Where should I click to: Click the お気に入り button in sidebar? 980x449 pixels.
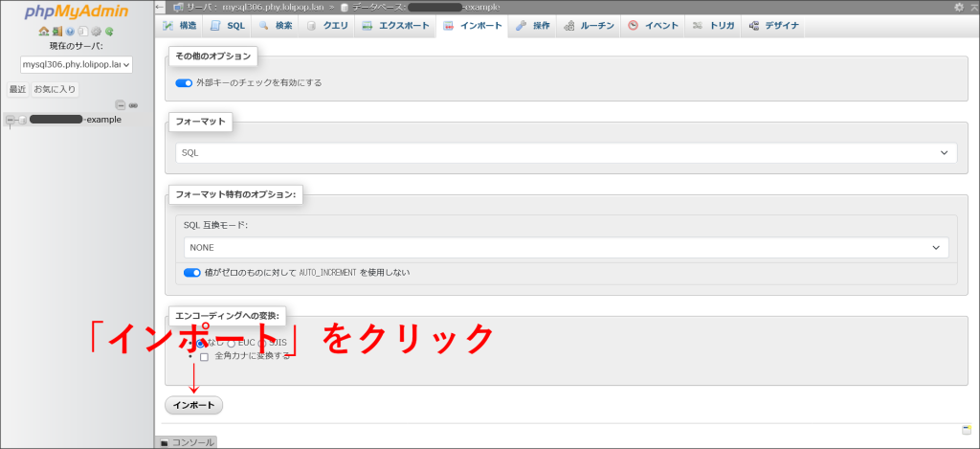pyautogui.click(x=55, y=89)
